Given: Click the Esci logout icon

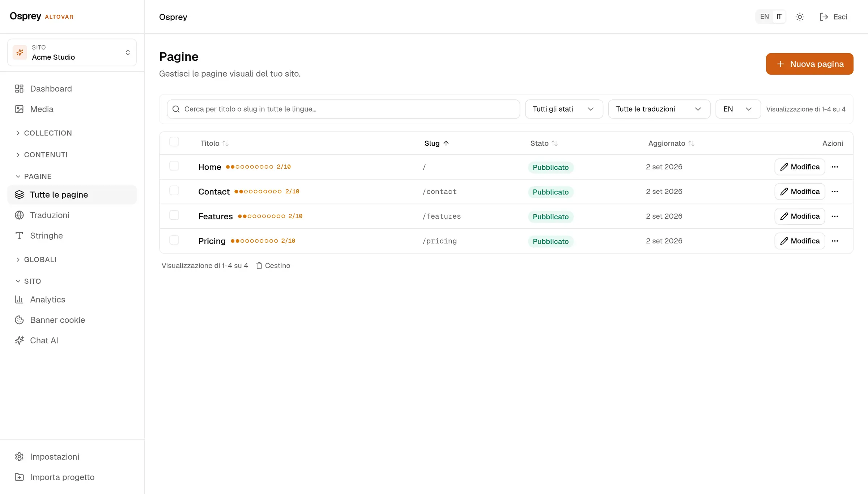Looking at the screenshot, I should coord(824,17).
